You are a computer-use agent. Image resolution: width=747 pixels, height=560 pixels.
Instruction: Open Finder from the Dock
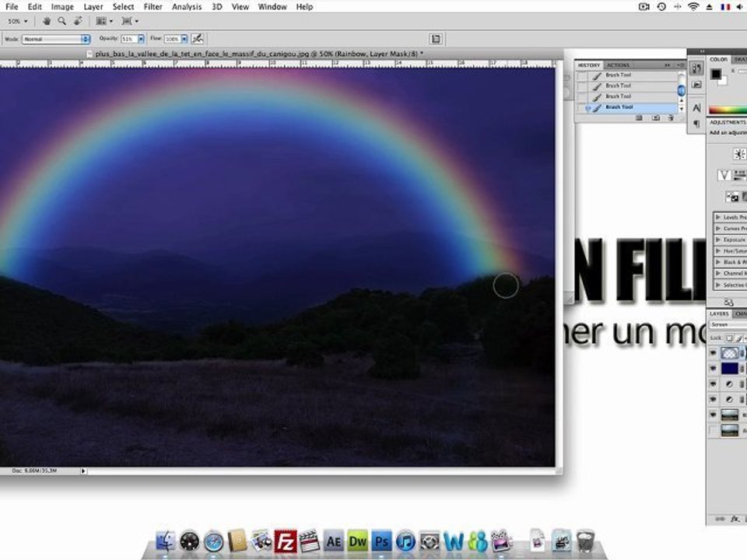(x=166, y=541)
